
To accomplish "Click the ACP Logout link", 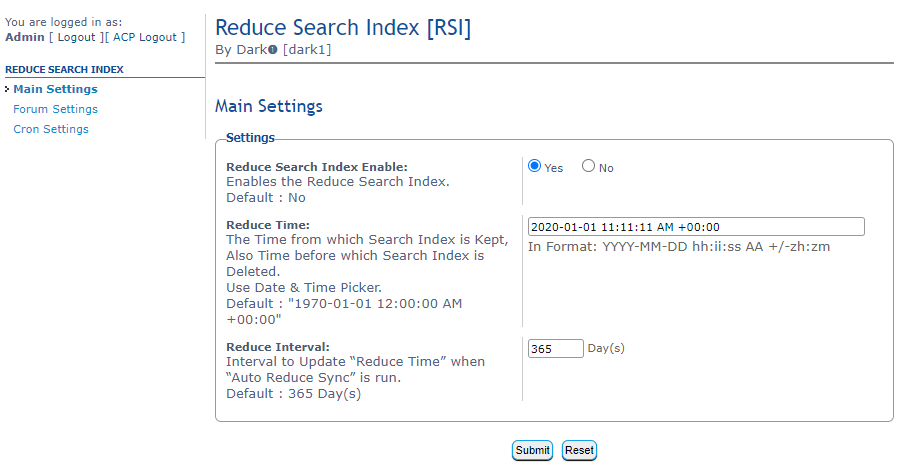I will (x=147, y=37).
